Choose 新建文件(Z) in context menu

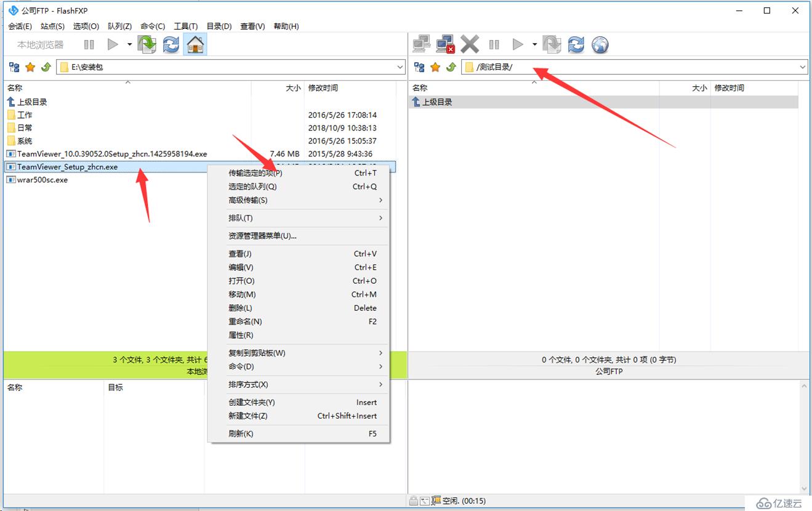299,416
